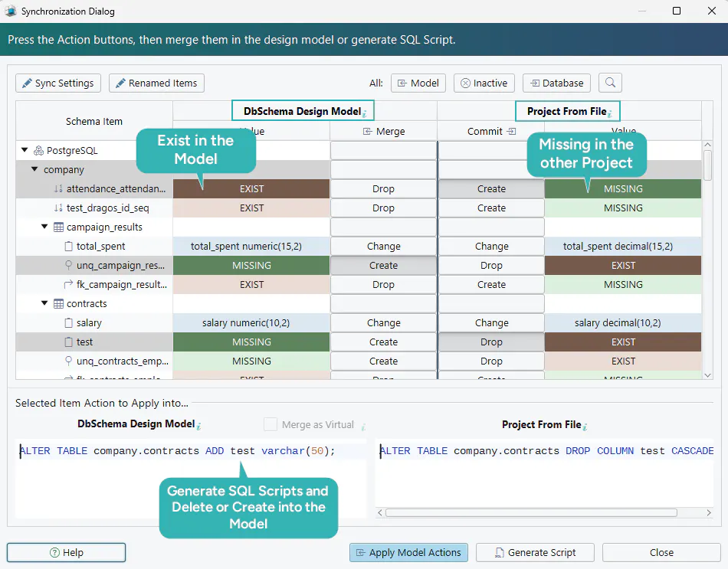Click the total_spent column icon
This screenshot has width=728, height=569.
[69, 247]
